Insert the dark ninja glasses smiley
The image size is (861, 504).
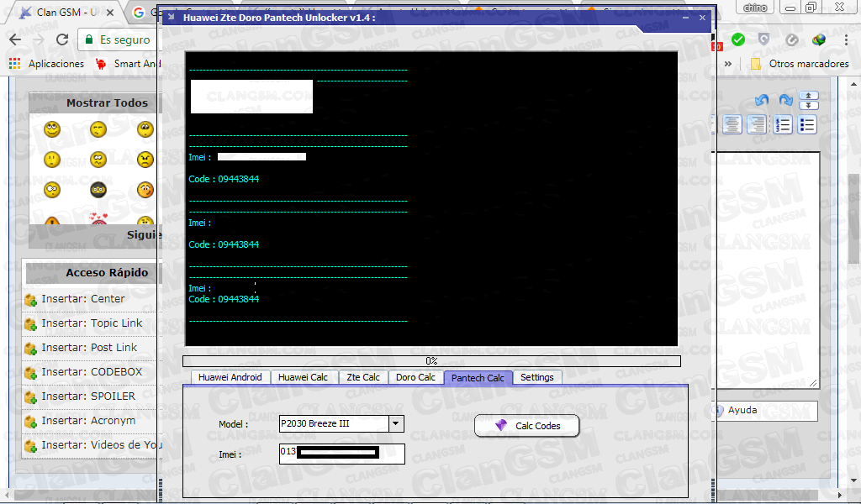pos(98,190)
